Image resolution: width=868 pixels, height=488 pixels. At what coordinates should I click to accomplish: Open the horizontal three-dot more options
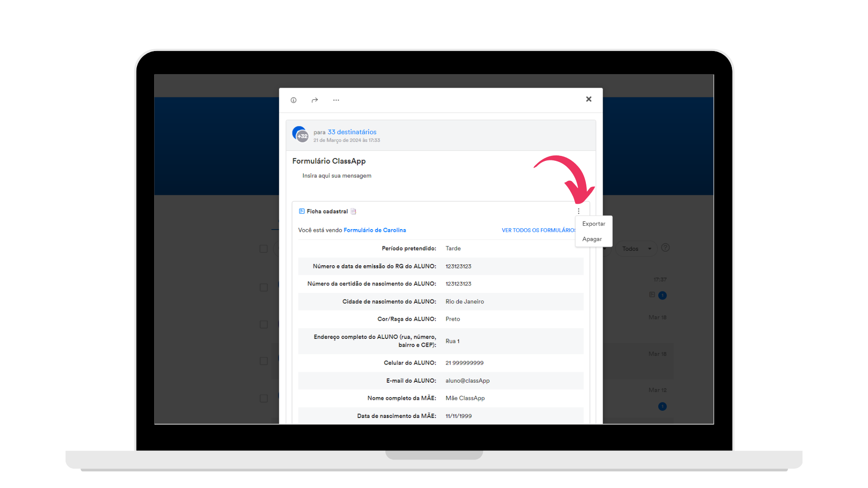pos(336,100)
